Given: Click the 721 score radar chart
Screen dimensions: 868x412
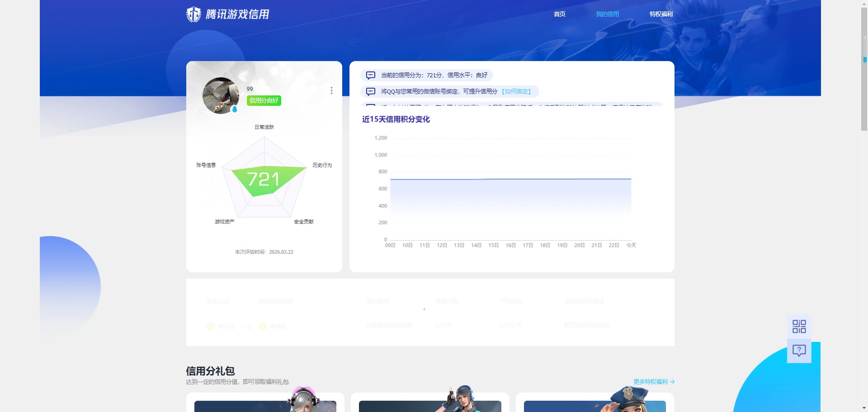Looking at the screenshot, I should [x=264, y=179].
